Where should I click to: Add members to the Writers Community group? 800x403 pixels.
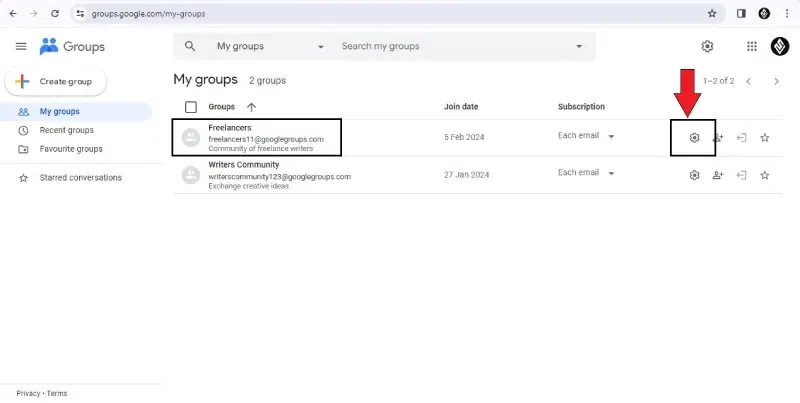pyautogui.click(x=717, y=175)
